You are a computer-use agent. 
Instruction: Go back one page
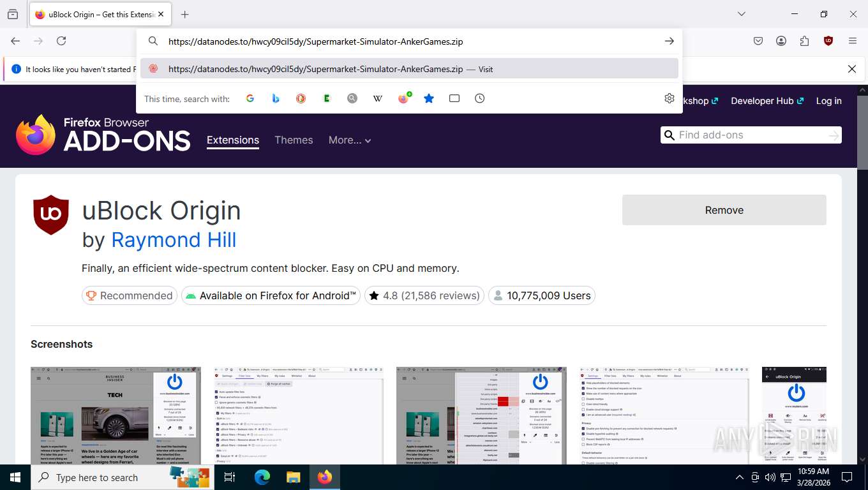[x=15, y=41]
